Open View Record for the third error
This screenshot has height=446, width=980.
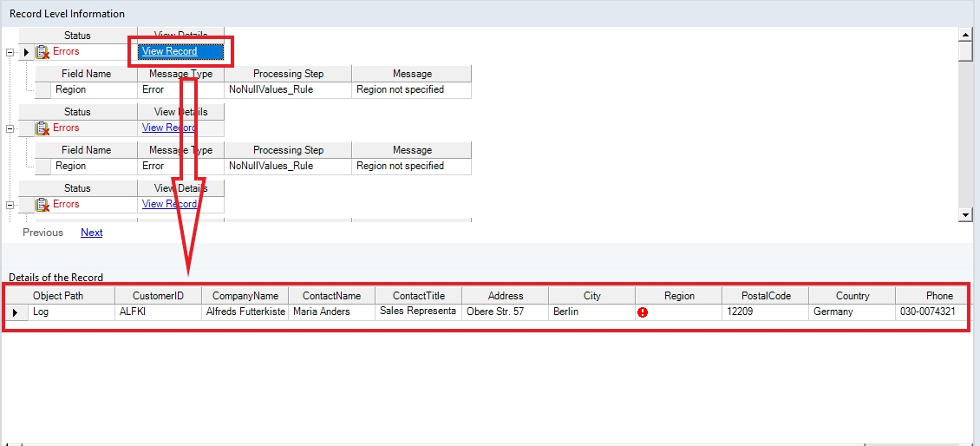[x=169, y=205]
